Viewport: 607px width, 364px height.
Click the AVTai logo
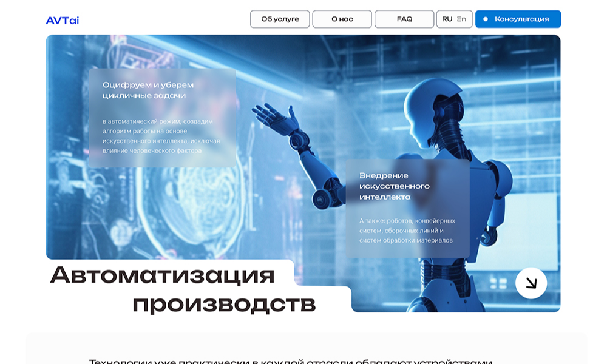coord(63,20)
